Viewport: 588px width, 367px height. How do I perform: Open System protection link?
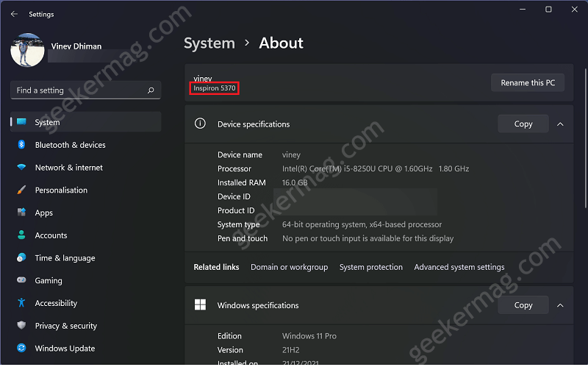[371, 267]
